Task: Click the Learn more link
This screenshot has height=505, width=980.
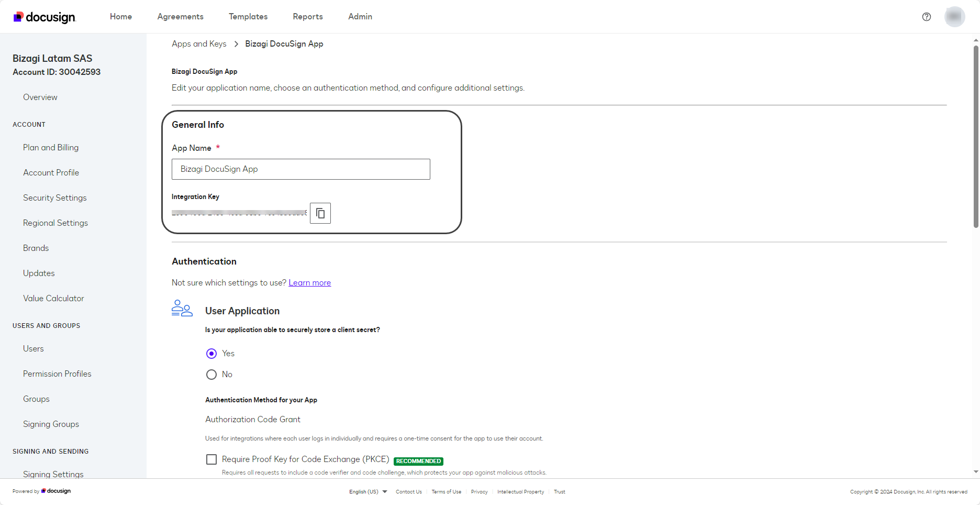Action: pos(310,283)
